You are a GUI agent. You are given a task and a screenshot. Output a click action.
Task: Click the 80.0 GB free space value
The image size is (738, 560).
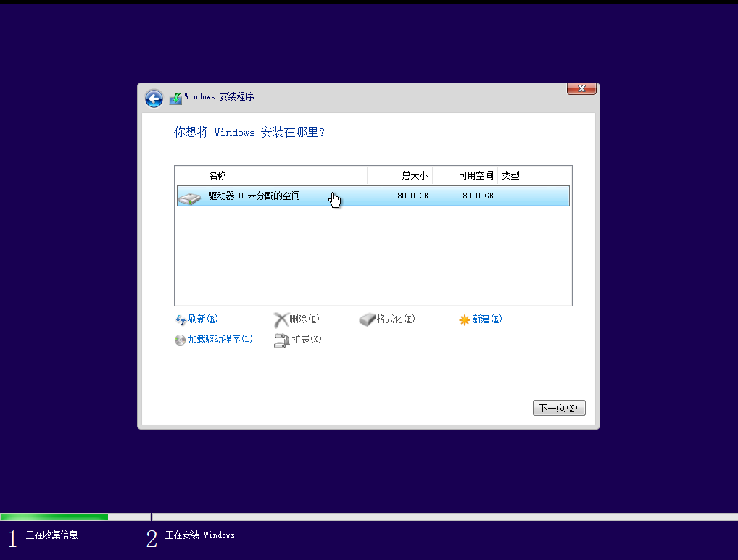pos(478,196)
